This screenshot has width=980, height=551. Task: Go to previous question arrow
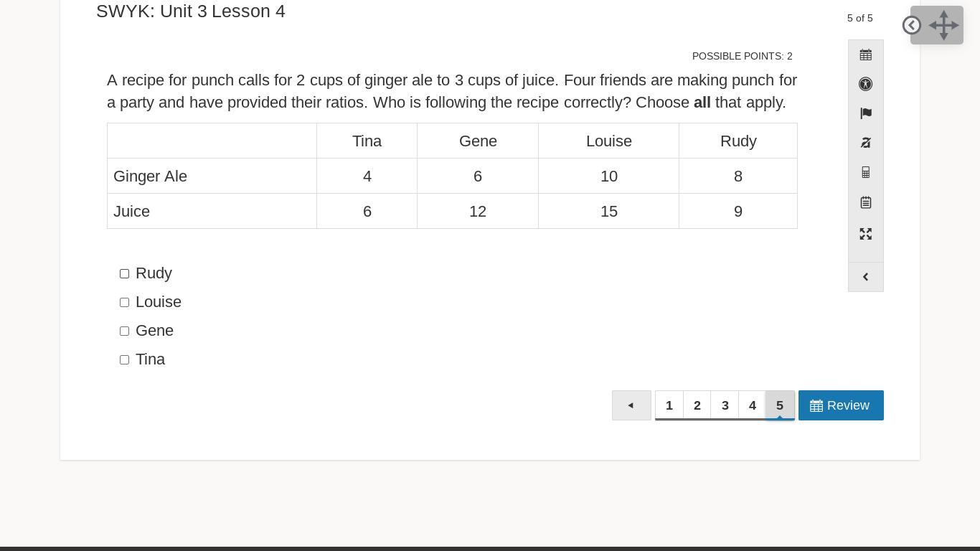(631, 405)
